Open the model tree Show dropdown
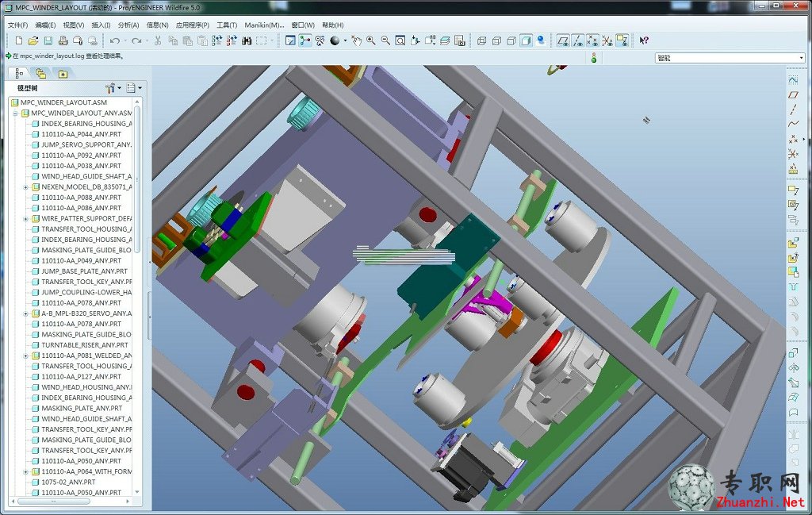Image resolution: width=812 pixels, height=515 pixels. pyautogui.click(x=134, y=88)
